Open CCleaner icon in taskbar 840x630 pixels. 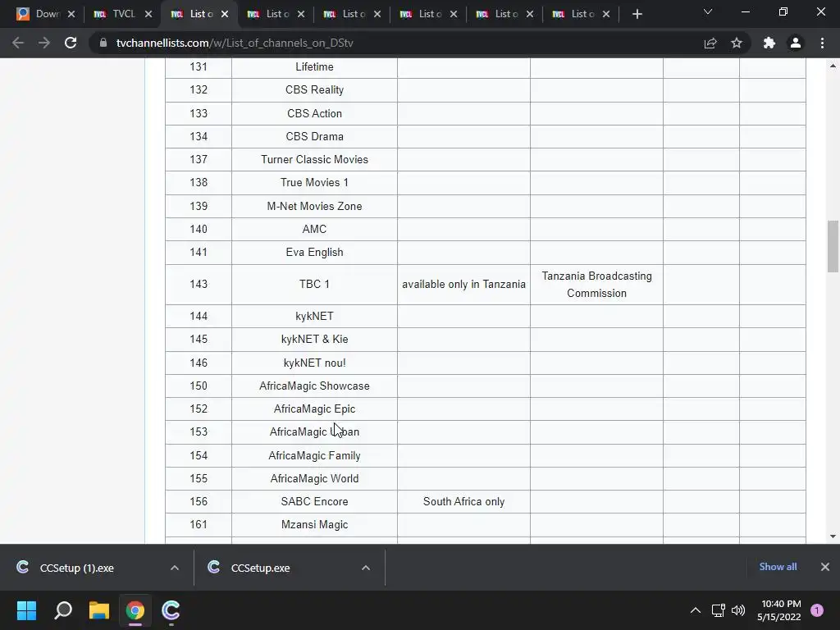tap(171, 610)
